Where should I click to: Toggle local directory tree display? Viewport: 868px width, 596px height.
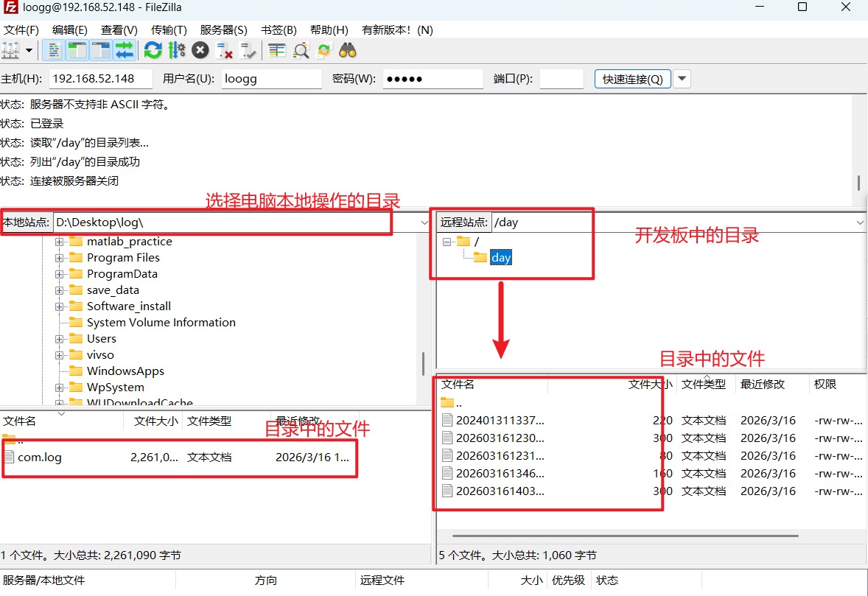(77, 51)
